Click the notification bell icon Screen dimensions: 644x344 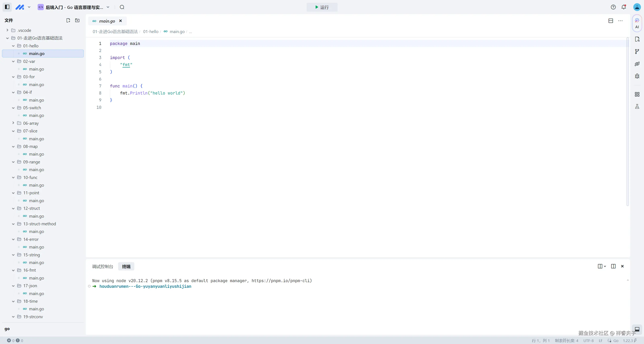tap(623, 7)
